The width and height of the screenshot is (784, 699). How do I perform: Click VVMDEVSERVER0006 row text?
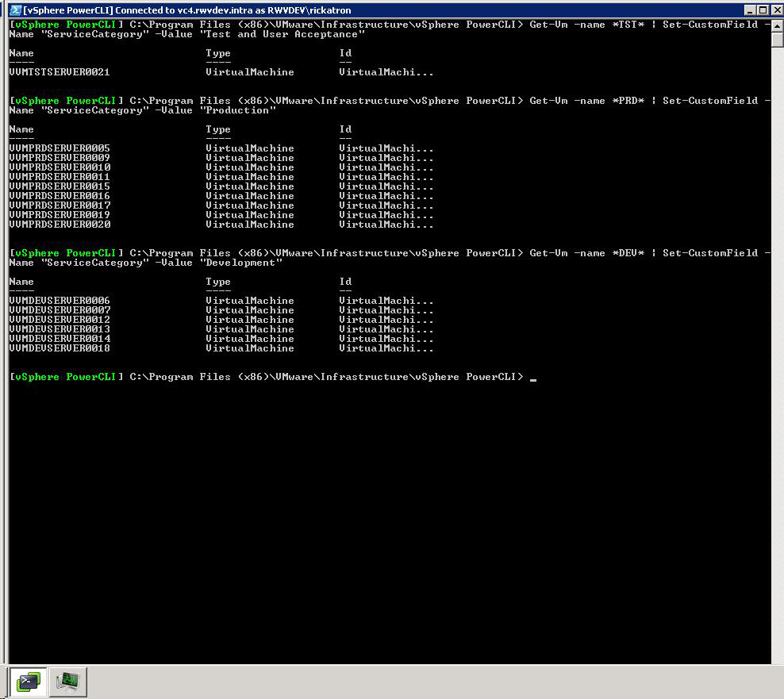60,301
